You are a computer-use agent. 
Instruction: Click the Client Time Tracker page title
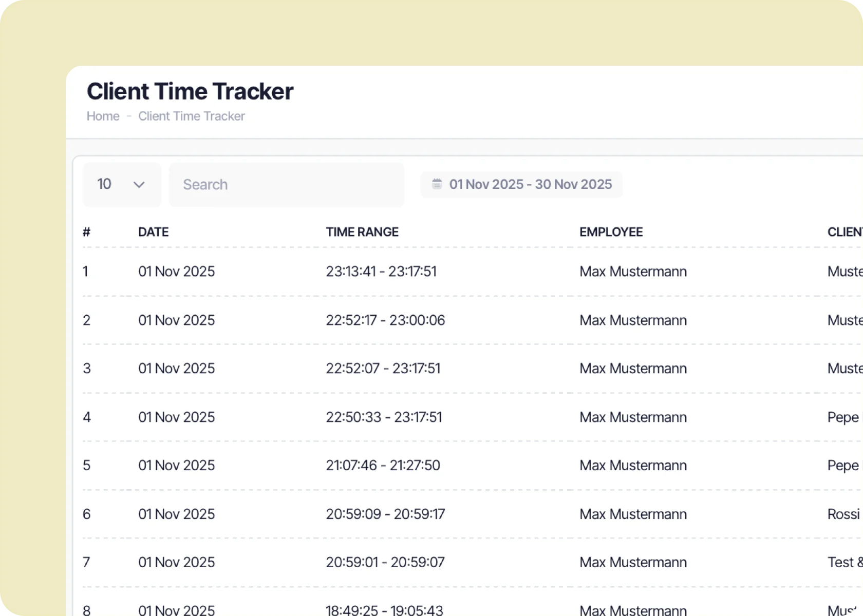[x=190, y=91]
